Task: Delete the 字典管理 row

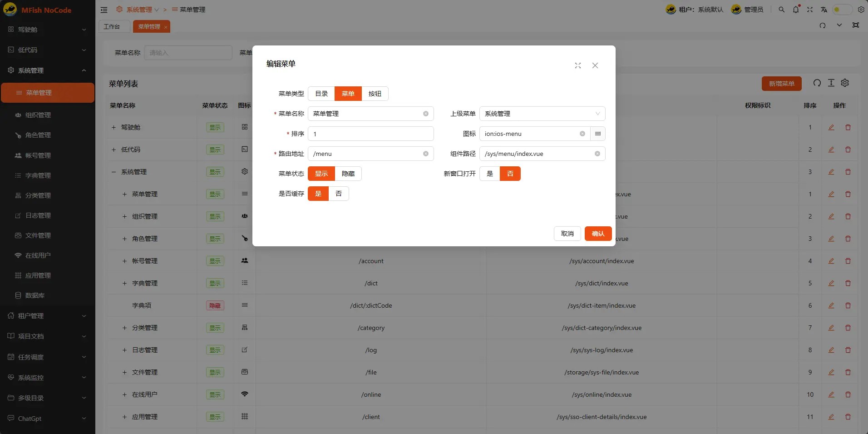Action: pyautogui.click(x=848, y=283)
